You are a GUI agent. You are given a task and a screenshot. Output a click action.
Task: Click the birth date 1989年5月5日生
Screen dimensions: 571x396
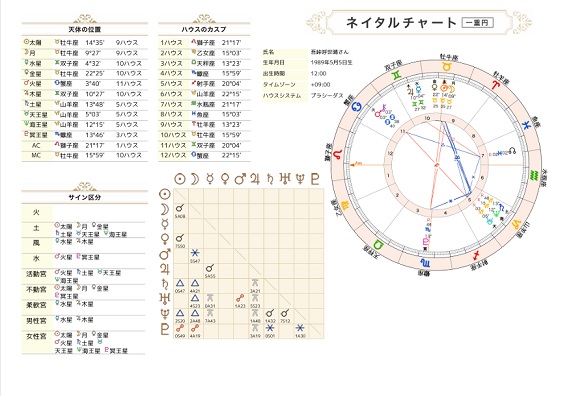pos(331,63)
